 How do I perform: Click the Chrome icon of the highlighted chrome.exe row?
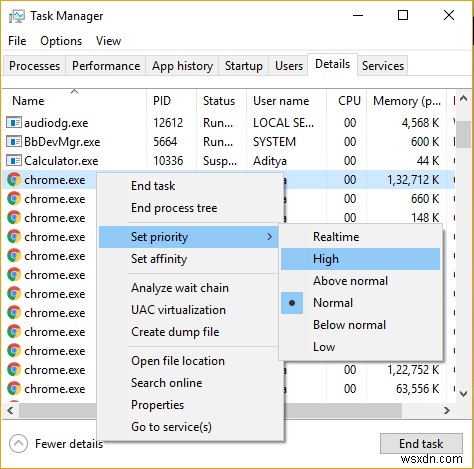14,180
